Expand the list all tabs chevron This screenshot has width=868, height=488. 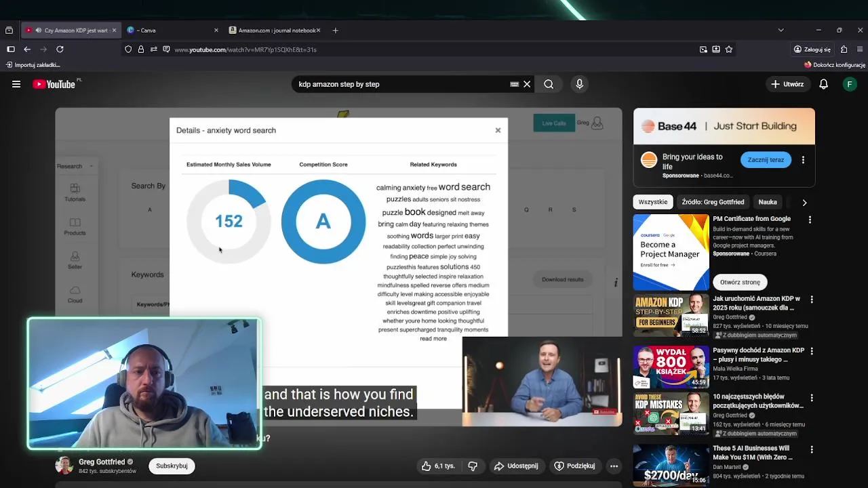781,30
